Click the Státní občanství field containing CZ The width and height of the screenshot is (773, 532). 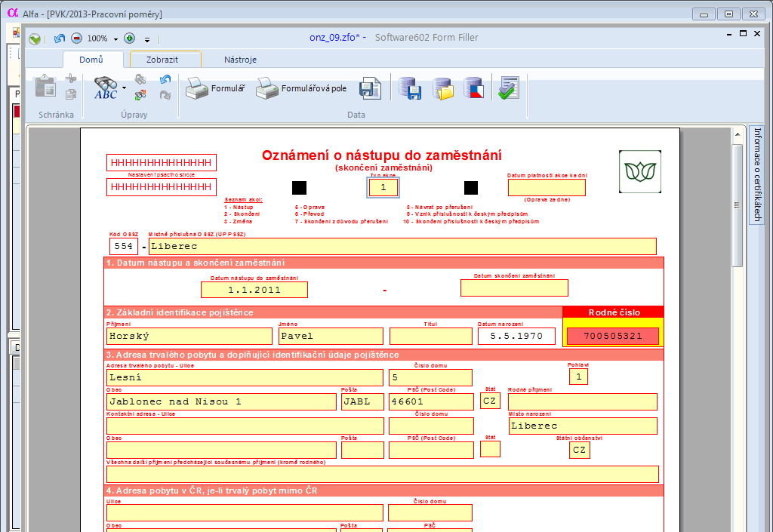580,451
